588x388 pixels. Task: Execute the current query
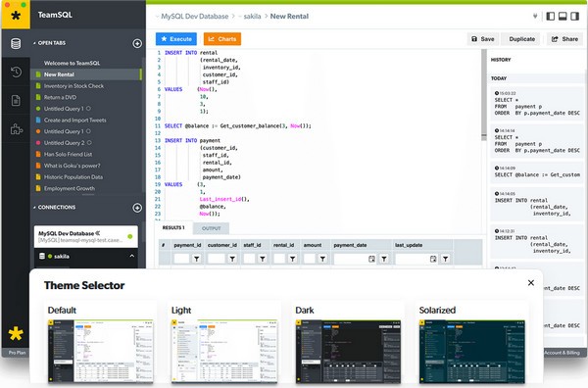[x=176, y=39]
